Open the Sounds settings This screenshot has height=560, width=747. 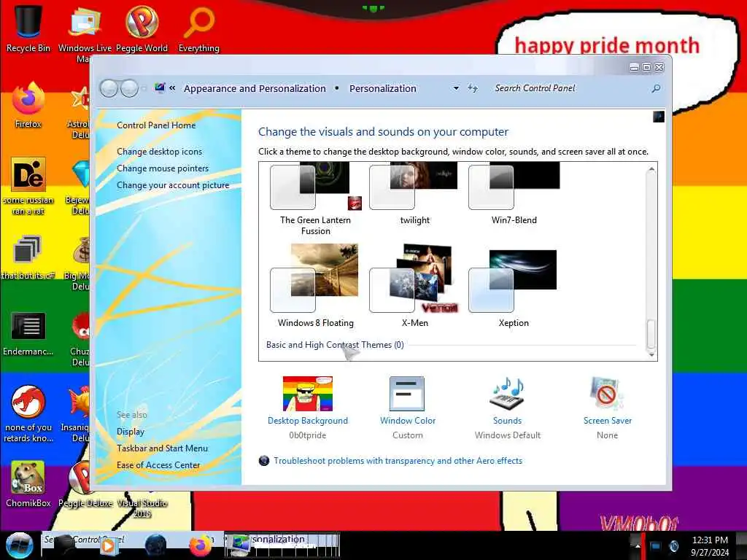(508, 408)
